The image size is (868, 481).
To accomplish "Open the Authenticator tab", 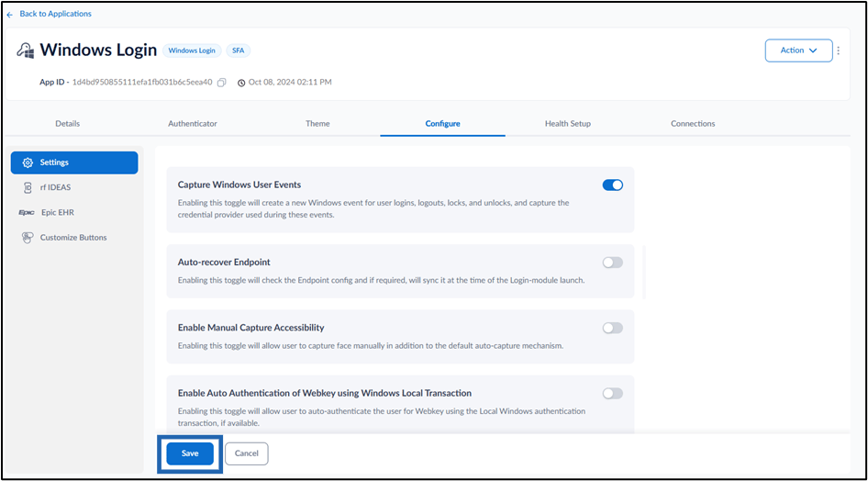I will point(193,123).
